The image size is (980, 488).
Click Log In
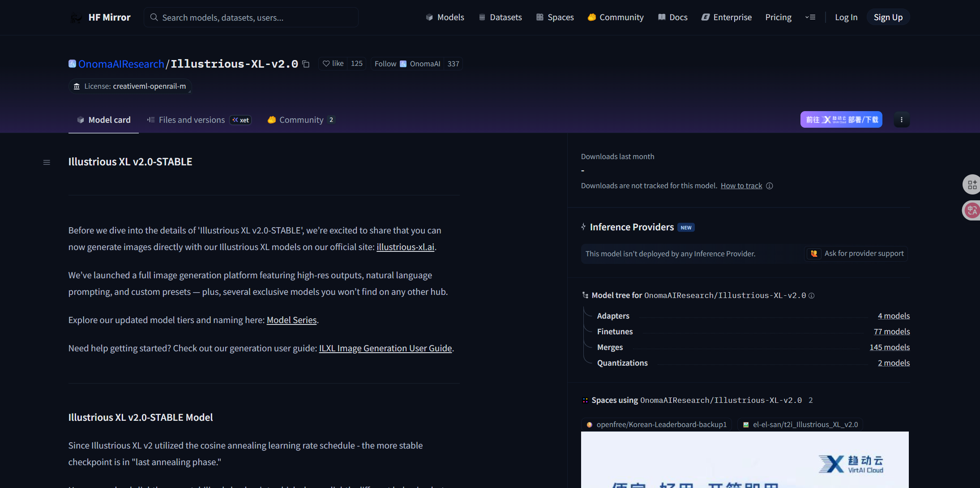click(846, 17)
